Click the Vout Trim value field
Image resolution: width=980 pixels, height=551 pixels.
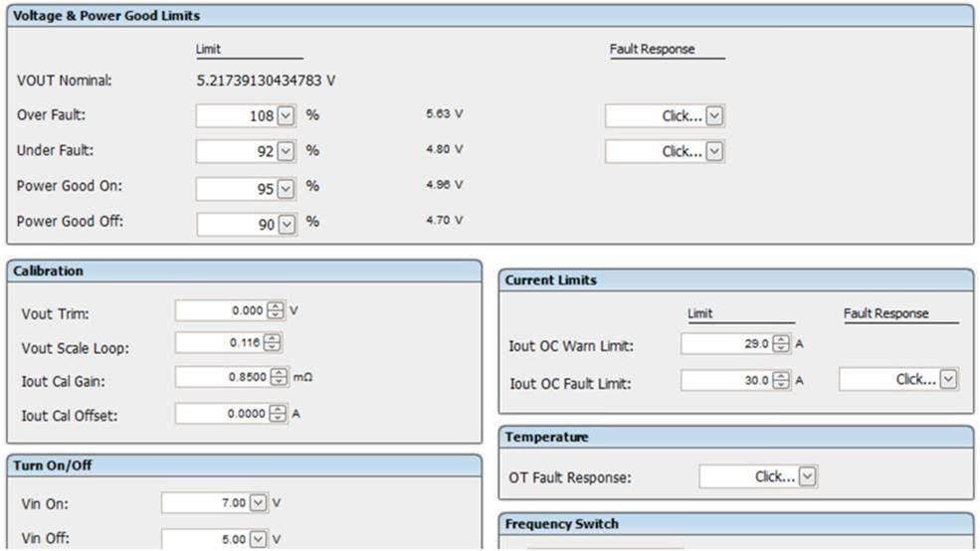point(222,310)
